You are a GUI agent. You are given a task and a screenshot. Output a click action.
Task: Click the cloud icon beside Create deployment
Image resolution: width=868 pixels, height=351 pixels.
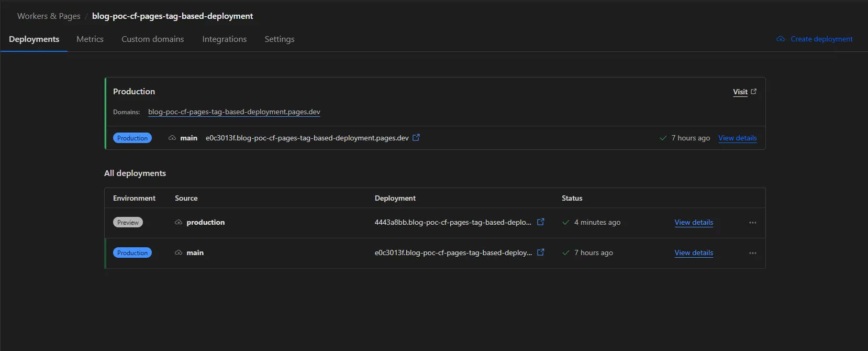tap(781, 39)
